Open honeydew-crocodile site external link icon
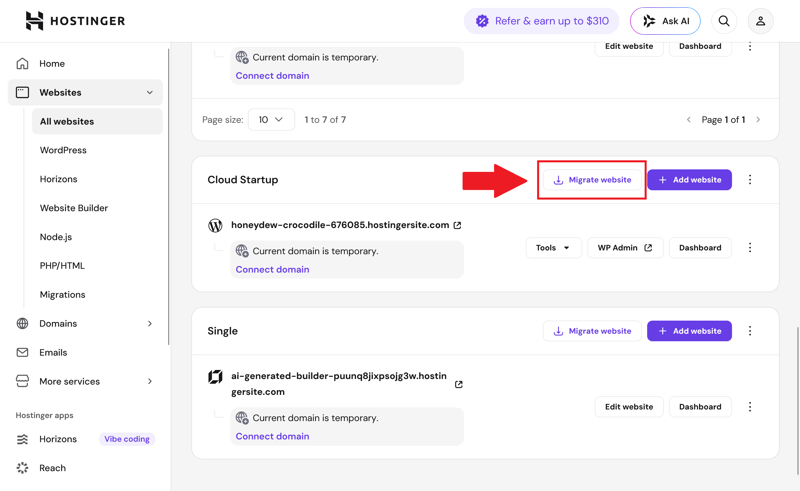The width and height of the screenshot is (800, 491). (458, 225)
